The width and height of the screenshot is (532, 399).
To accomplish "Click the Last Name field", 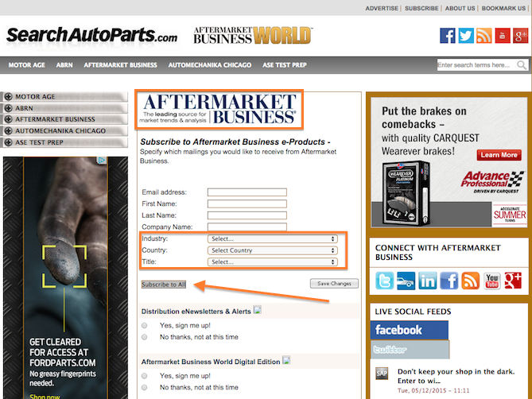I will tap(247, 215).
